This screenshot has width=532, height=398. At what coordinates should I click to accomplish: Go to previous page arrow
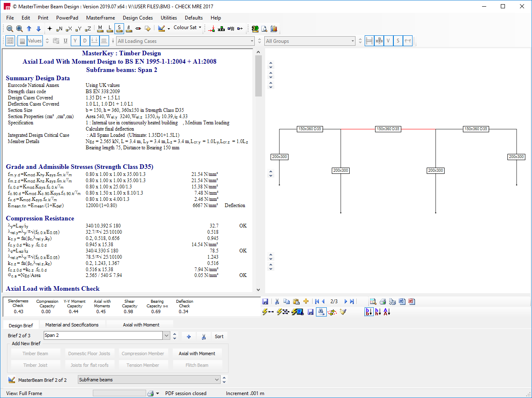pos(323,302)
